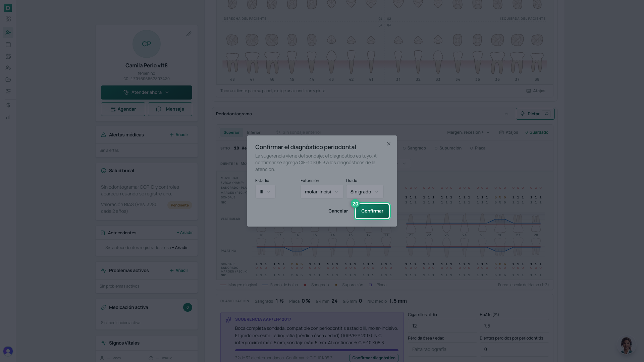Image resolution: width=644 pixels, height=362 pixels.
Task: Click the Dictar microphone button
Action: tap(535, 114)
